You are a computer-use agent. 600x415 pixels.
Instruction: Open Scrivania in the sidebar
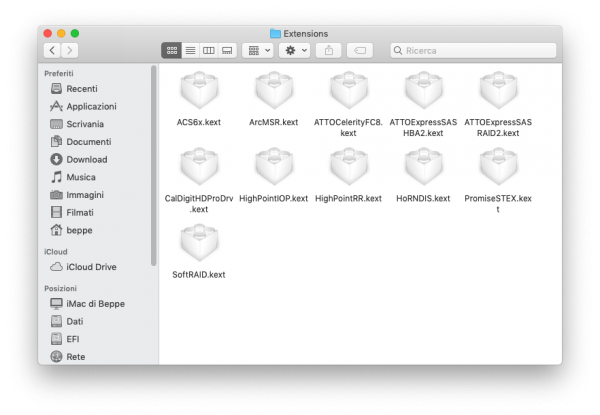77,124
